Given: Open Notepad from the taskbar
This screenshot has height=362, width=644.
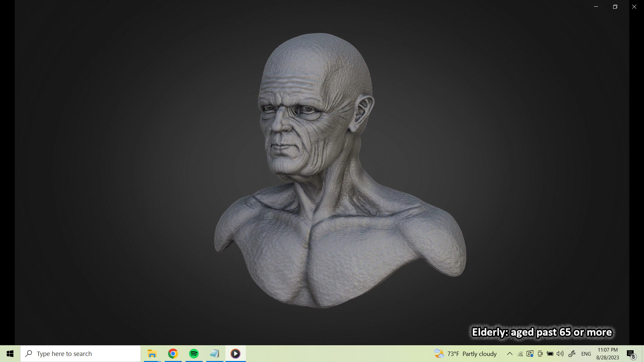Looking at the screenshot, I should [215, 354].
